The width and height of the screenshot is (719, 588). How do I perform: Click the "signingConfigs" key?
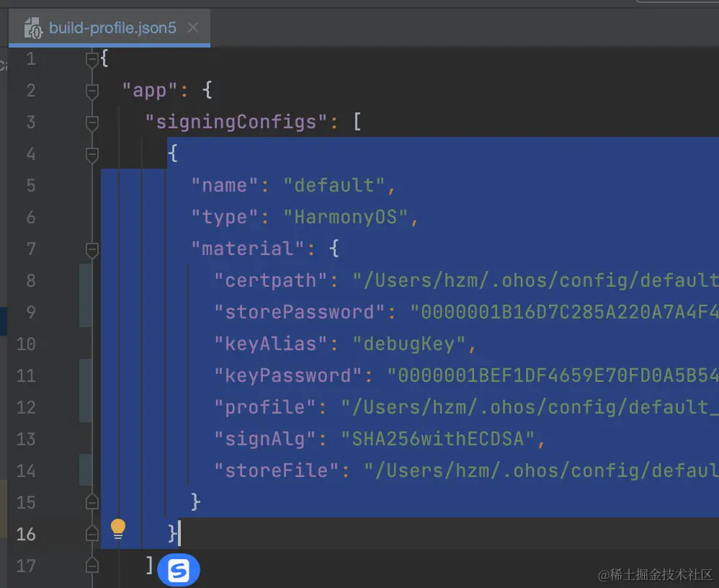(236, 122)
